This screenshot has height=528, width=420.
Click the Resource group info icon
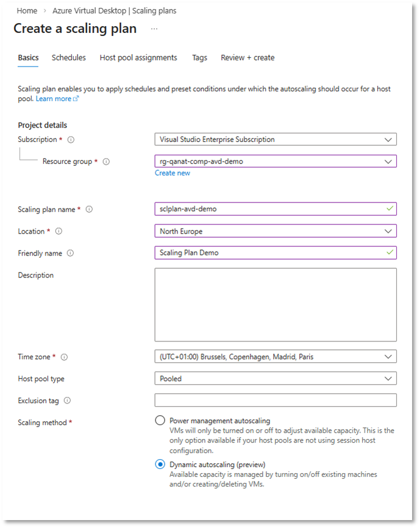[105, 161]
